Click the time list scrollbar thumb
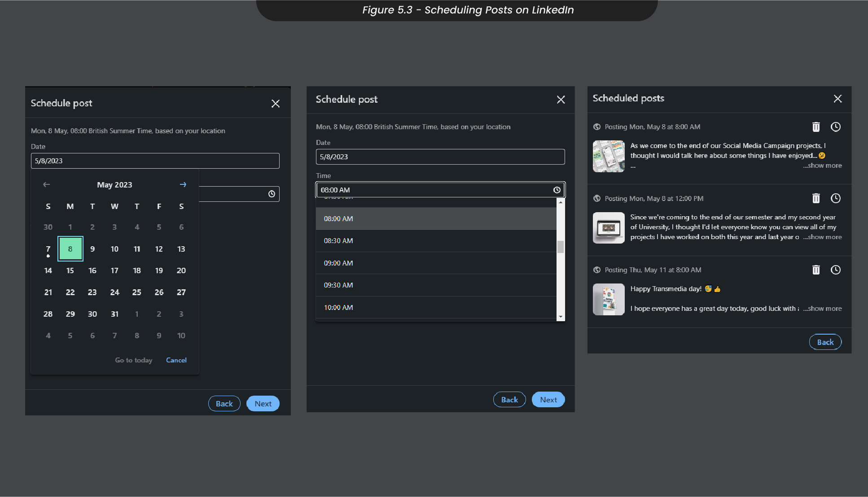The width and height of the screenshot is (868, 497). pos(560,247)
